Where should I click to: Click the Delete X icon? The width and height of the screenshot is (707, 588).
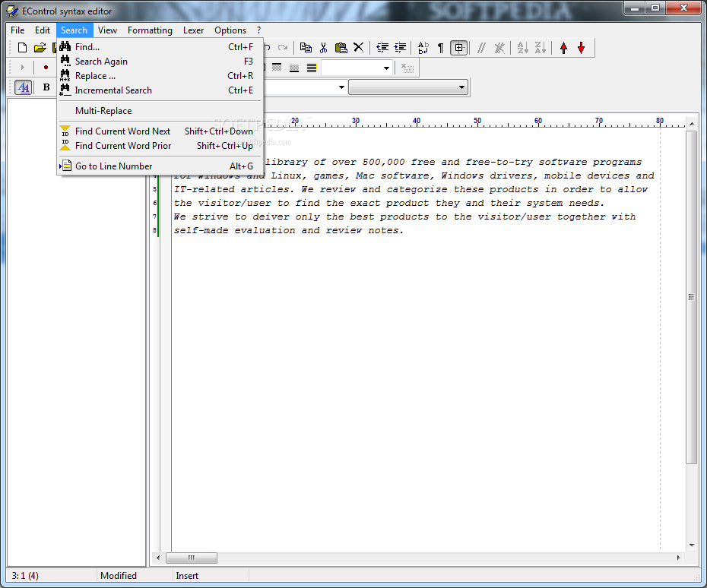point(359,47)
